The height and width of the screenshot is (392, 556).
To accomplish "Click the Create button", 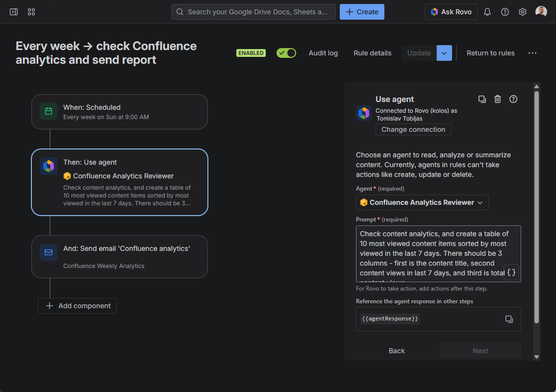I will pyautogui.click(x=362, y=12).
